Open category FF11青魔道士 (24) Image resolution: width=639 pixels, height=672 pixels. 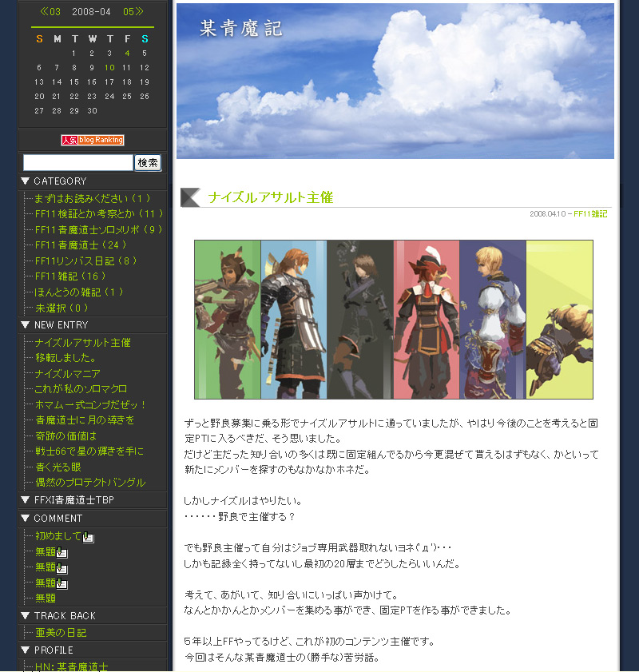click(x=81, y=245)
